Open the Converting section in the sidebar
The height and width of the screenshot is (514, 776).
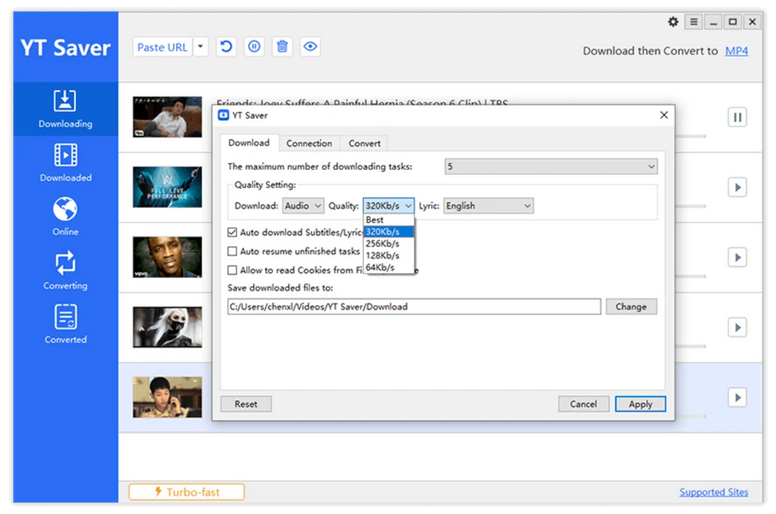pyautogui.click(x=65, y=271)
